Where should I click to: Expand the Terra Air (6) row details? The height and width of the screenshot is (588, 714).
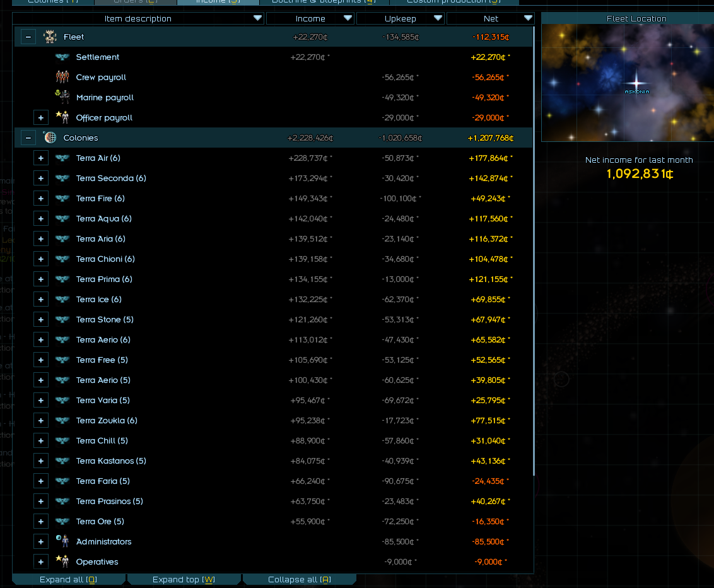point(41,158)
